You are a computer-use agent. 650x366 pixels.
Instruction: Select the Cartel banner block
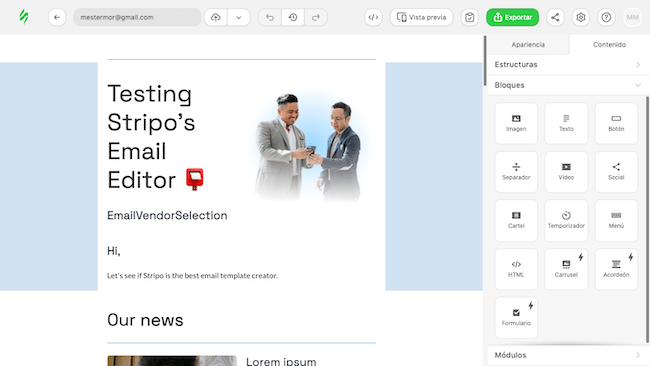[x=516, y=220]
